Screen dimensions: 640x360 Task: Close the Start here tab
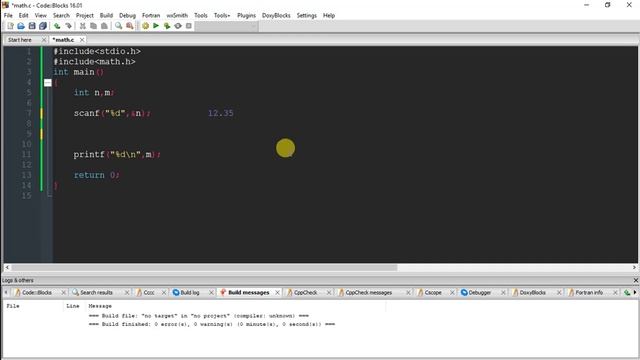tap(44, 40)
